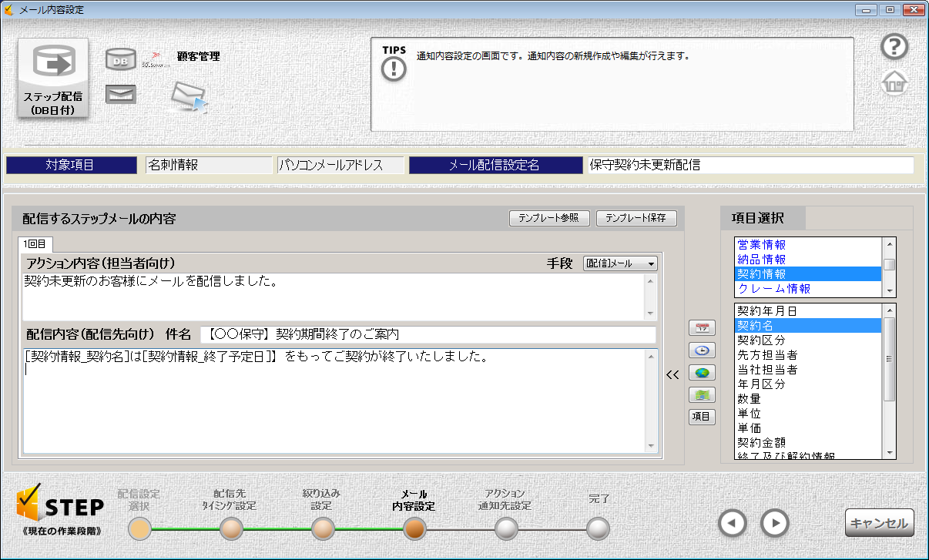Click the テンプレート参照 button
Viewport: 929px width, 560px height.
pyautogui.click(x=550, y=219)
